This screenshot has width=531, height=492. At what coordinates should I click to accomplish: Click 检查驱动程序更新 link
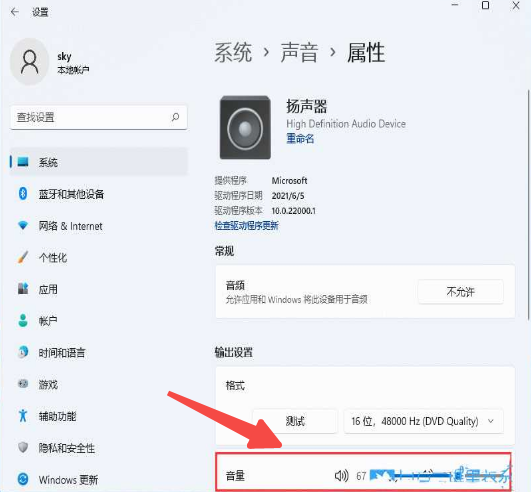click(247, 226)
